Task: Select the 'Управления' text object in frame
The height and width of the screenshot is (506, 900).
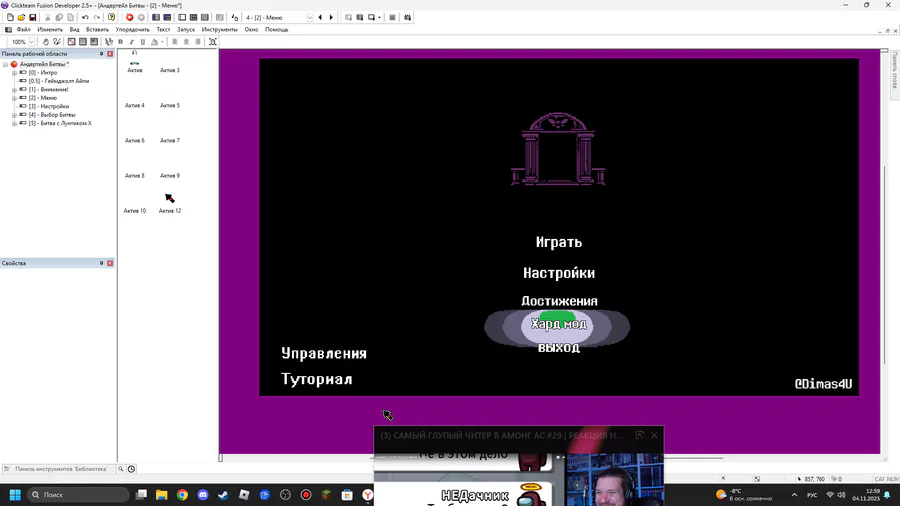Action: point(324,353)
